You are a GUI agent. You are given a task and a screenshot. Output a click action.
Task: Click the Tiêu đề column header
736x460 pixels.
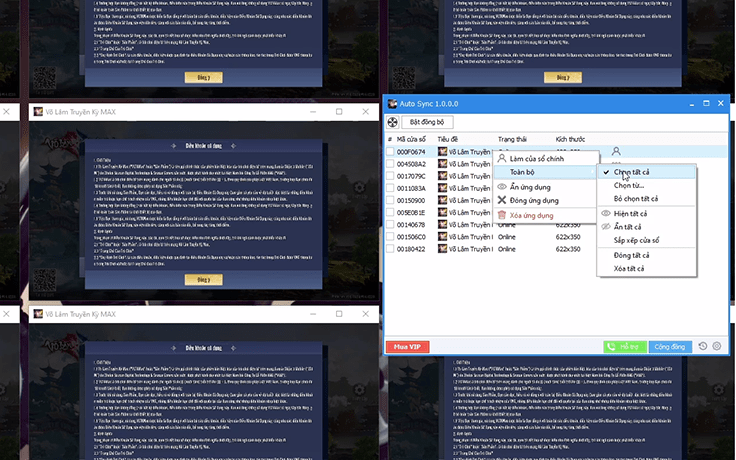click(x=447, y=139)
